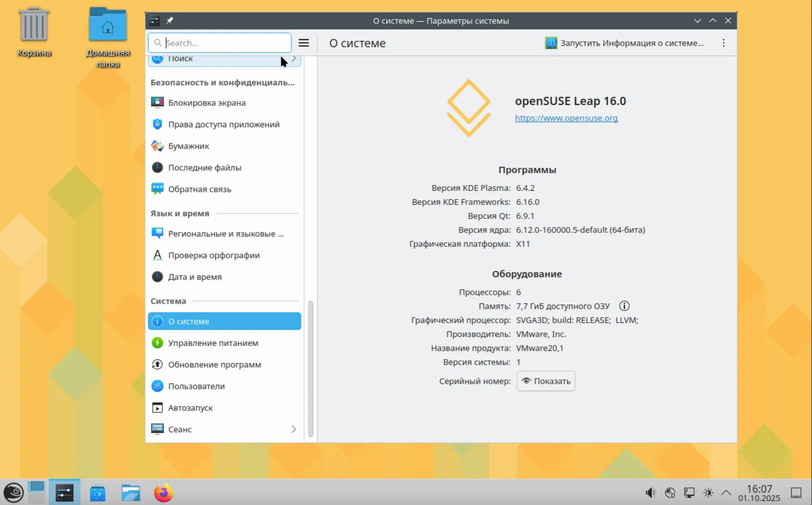Select Обратная связь in sidebar
The height and width of the screenshot is (505, 812).
point(224,189)
